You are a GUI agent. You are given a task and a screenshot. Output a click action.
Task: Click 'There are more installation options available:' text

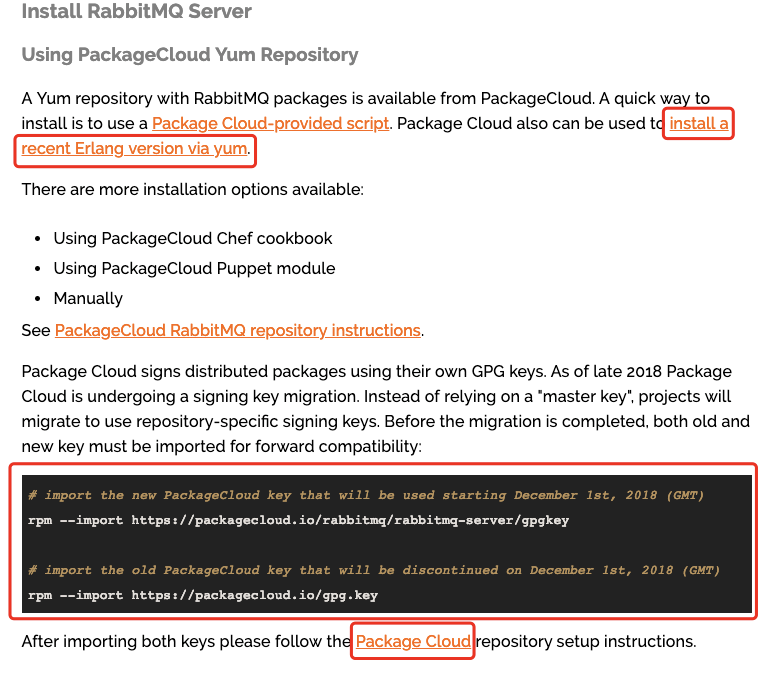[x=193, y=189]
